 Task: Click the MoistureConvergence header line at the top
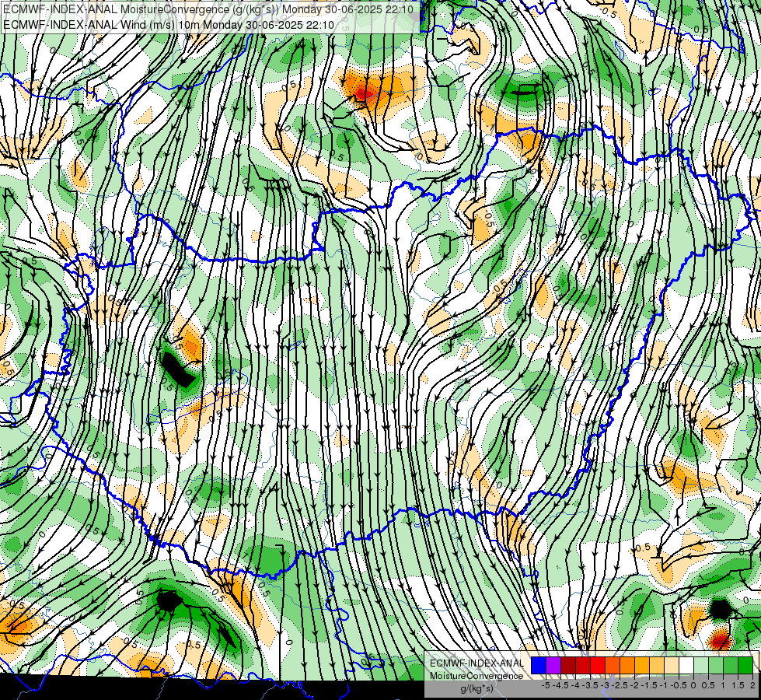coord(208,9)
